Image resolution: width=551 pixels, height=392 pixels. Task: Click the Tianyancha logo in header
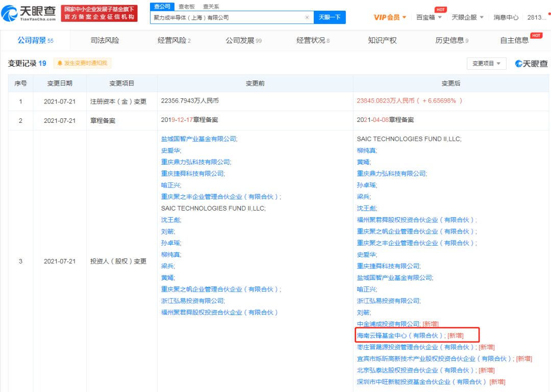pyautogui.click(x=29, y=13)
